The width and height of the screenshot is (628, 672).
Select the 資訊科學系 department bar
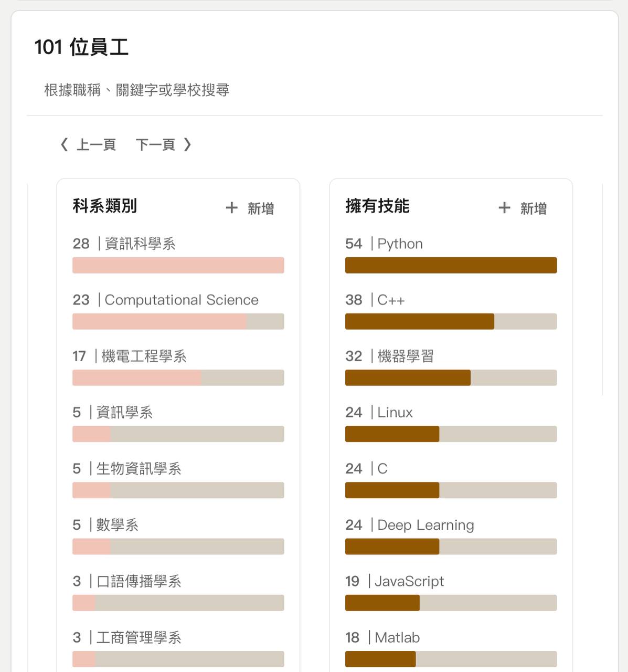pyautogui.click(x=178, y=265)
